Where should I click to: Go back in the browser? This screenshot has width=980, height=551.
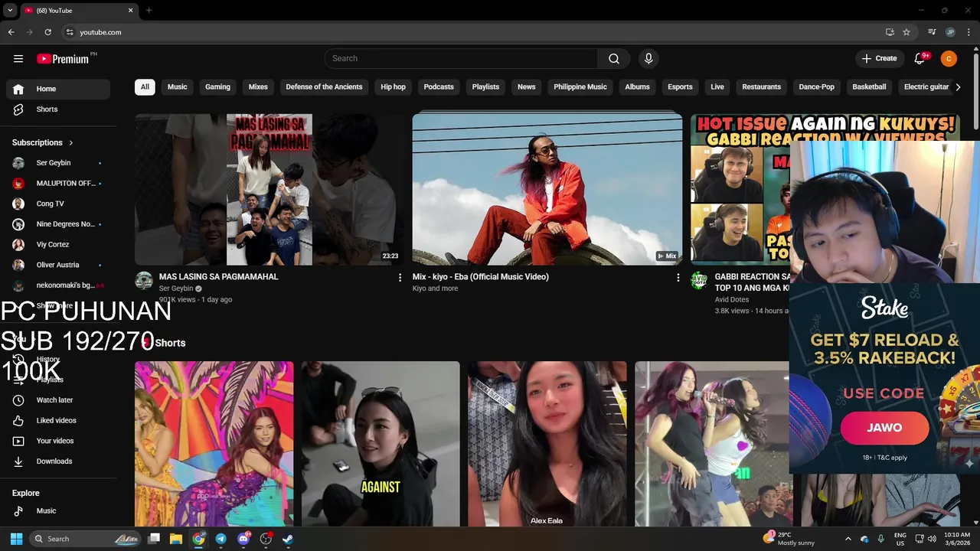(11, 32)
